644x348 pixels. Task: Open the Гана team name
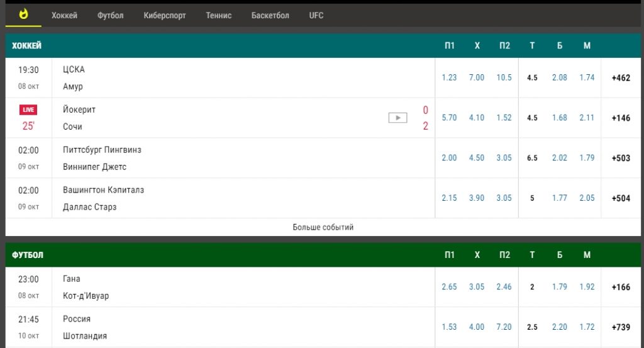(x=72, y=279)
